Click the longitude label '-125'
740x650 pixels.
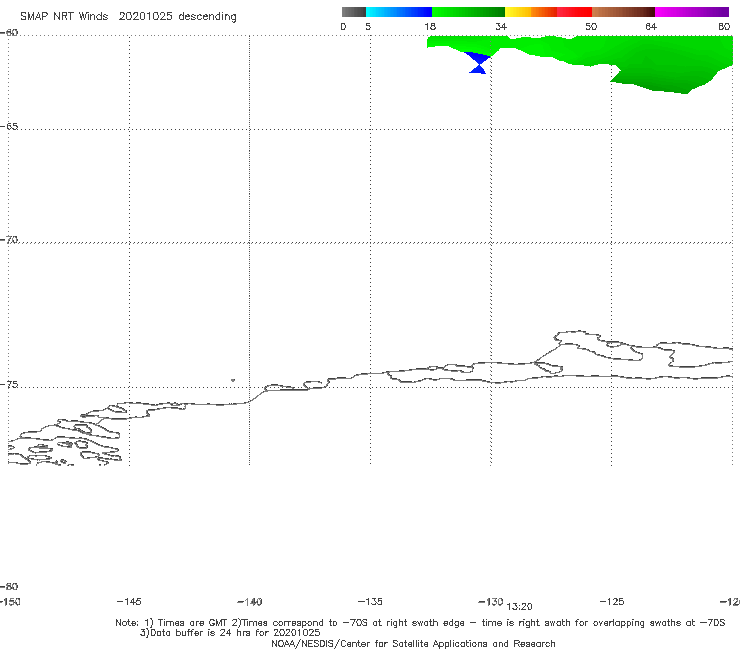[x=612, y=602]
